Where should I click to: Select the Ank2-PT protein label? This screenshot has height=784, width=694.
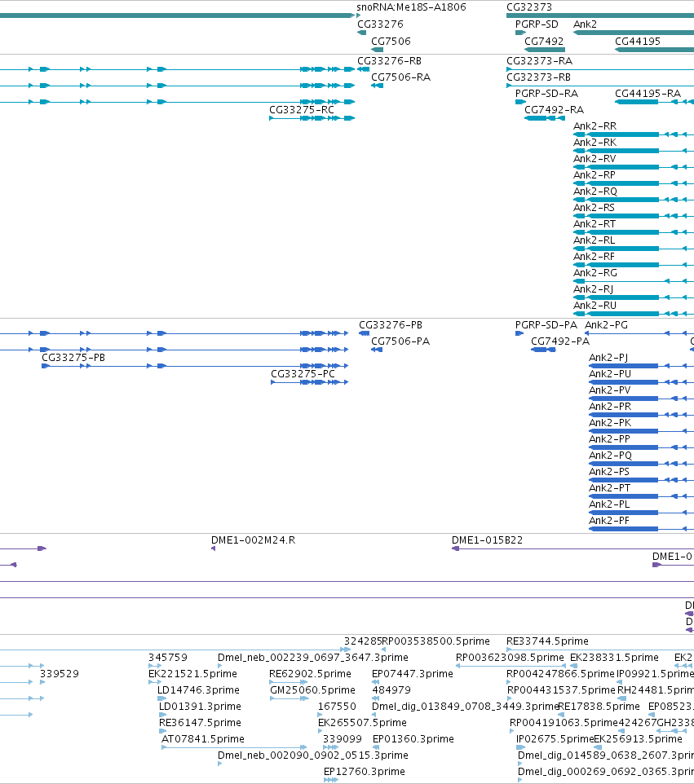click(x=610, y=488)
